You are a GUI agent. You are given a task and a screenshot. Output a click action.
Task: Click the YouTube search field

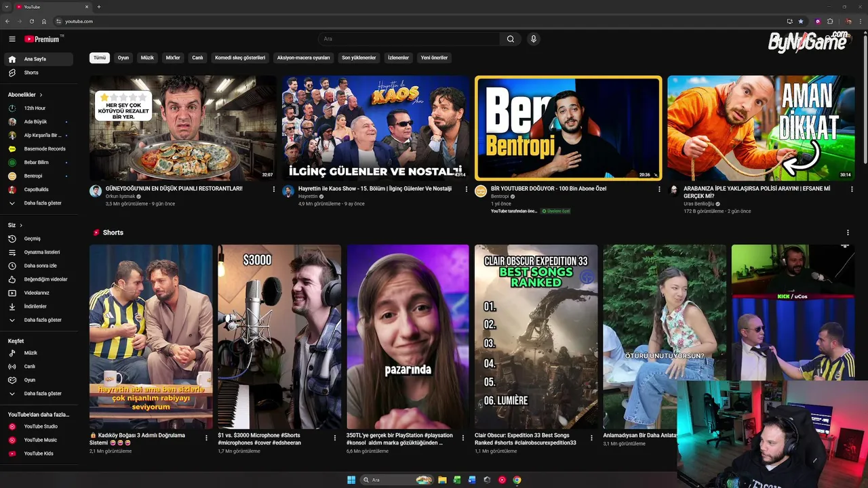(x=409, y=39)
